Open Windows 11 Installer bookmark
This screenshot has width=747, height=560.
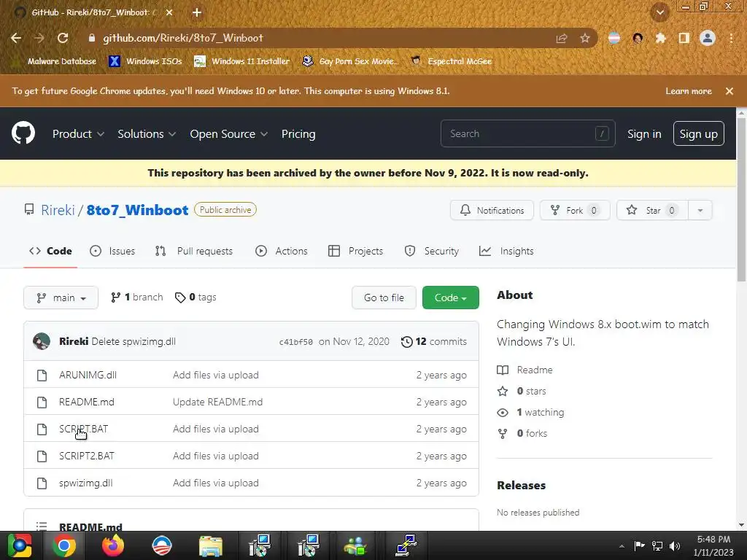(x=242, y=61)
